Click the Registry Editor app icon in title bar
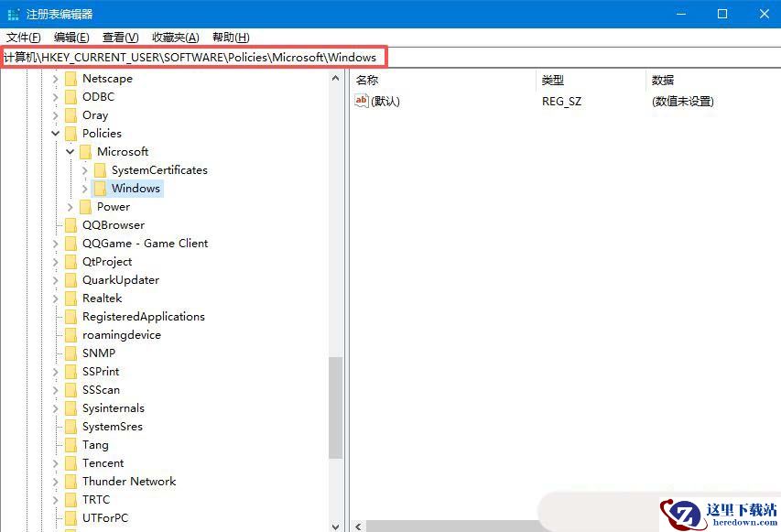The image size is (781, 532). (13, 14)
